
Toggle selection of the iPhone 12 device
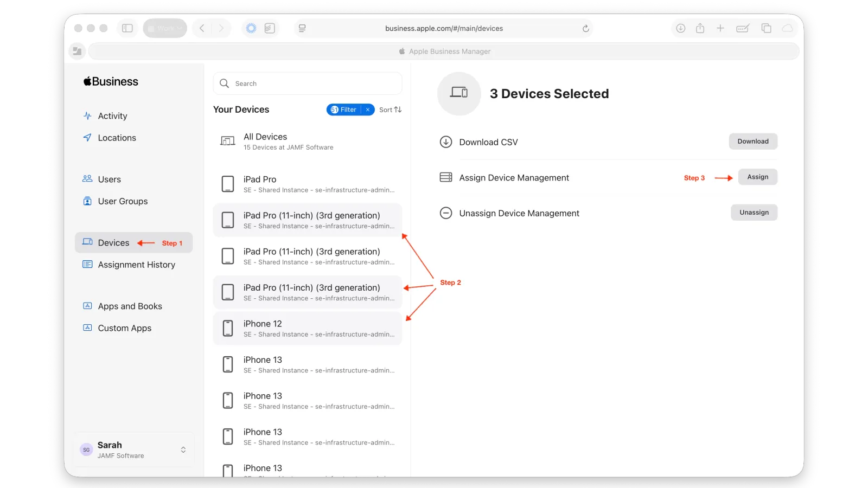click(307, 328)
